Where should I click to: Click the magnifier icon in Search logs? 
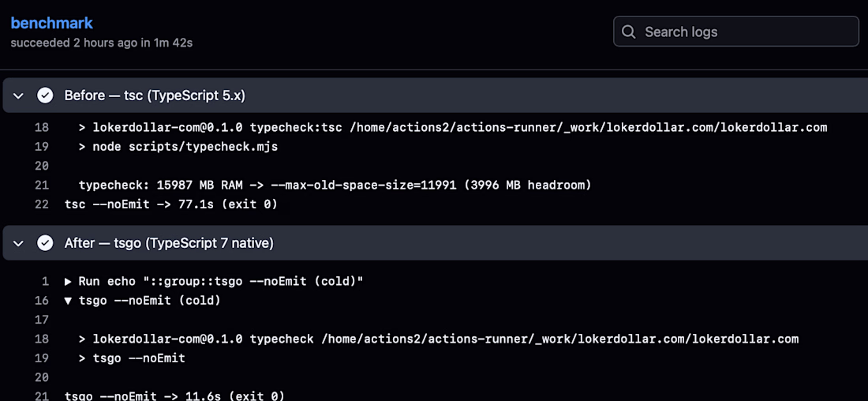coord(628,32)
